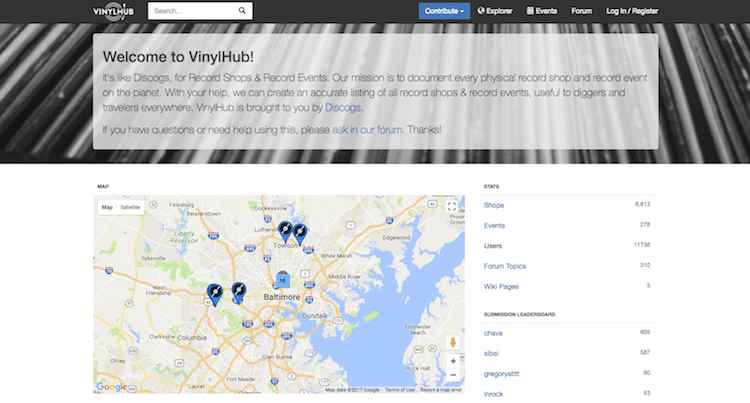Click Log In / Register
The image size is (750, 403).
[x=632, y=11]
